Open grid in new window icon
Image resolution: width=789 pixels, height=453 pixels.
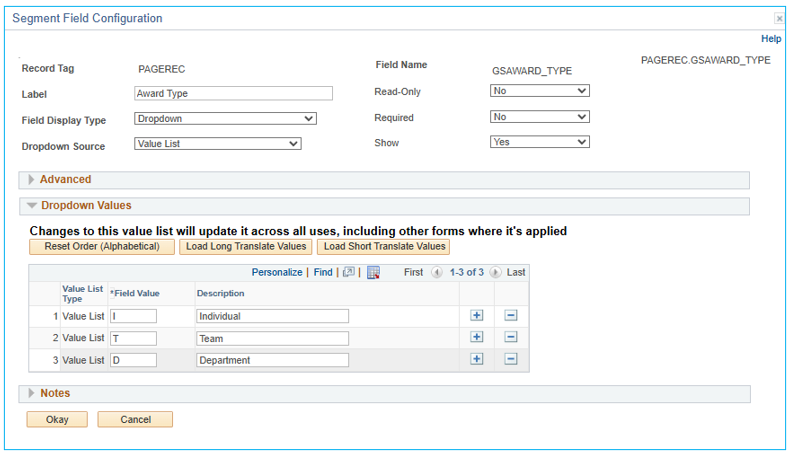[348, 272]
